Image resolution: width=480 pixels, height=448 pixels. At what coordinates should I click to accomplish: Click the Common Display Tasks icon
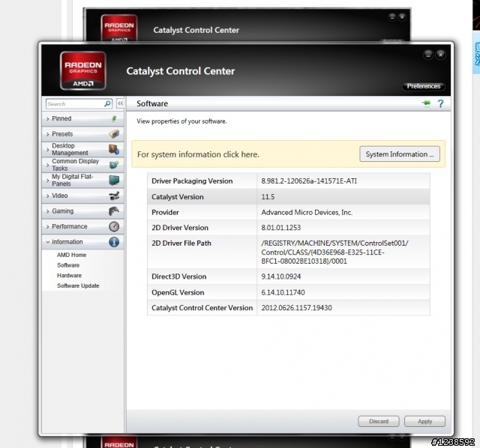[x=114, y=165]
